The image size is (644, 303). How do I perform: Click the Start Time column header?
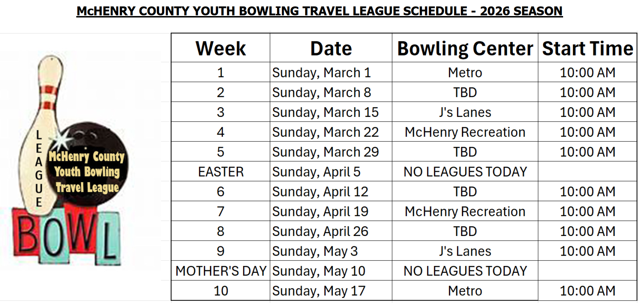pyautogui.click(x=587, y=48)
